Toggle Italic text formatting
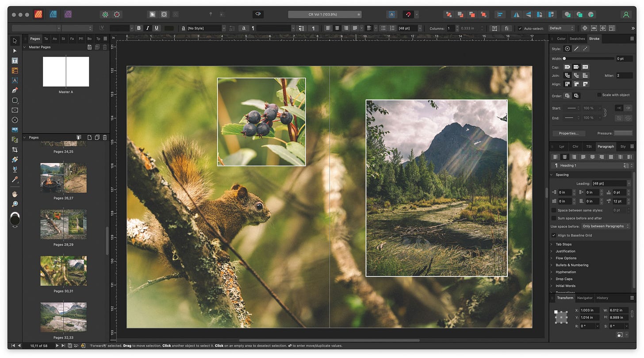 [148, 28]
